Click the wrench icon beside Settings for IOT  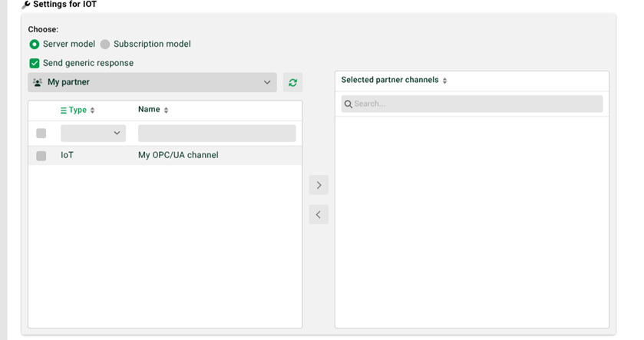point(26,5)
